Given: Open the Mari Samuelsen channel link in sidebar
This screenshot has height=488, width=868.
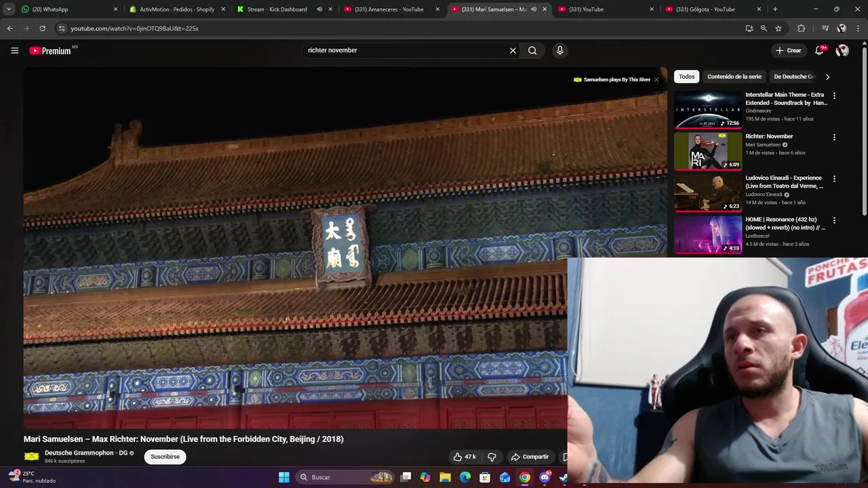Looking at the screenshot, I should pyautogui.click(x=763, y=144).
